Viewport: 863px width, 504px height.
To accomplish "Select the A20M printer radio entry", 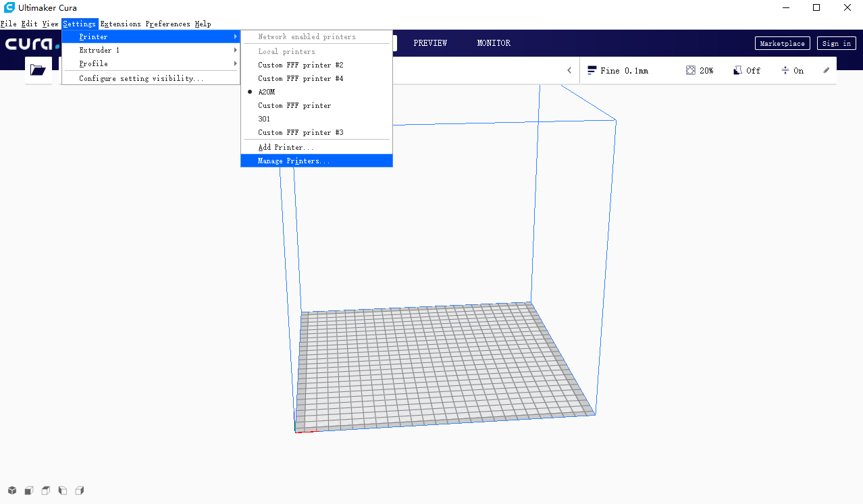I will coord(266,92).
